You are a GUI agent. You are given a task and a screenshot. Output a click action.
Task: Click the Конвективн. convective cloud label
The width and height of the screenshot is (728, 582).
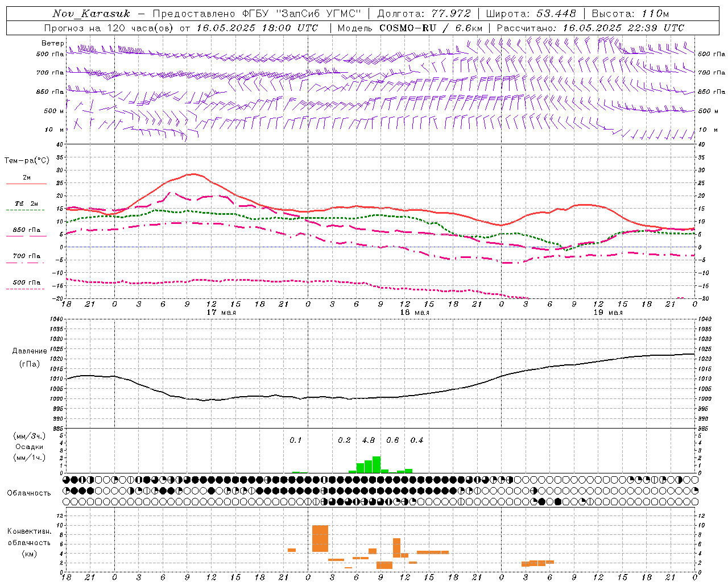[30, 531]
